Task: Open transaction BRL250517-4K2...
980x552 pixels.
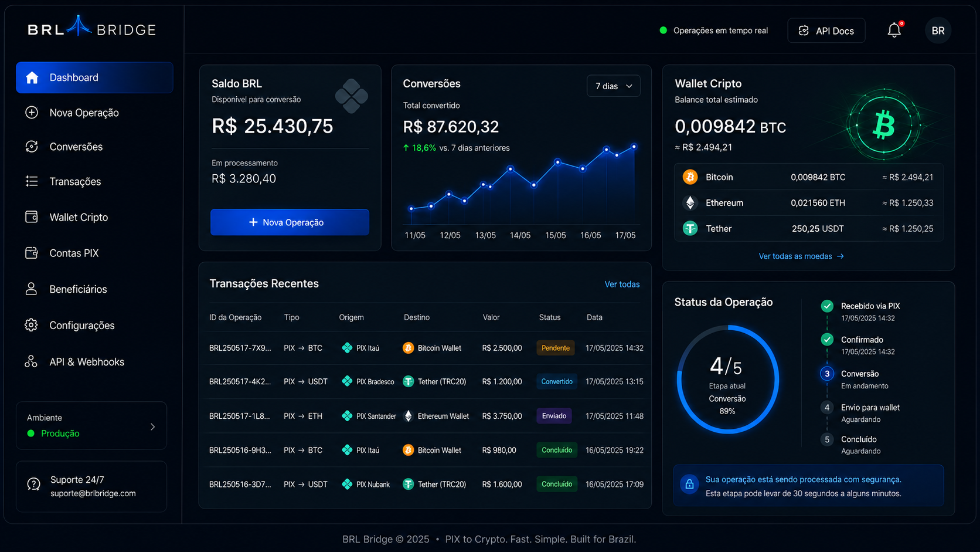Action: 240,381
